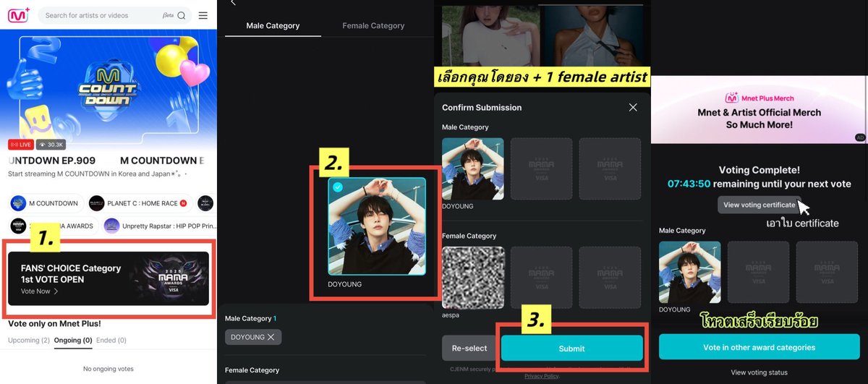Click the 'Male Category 1' selection label

click(251, 318)
